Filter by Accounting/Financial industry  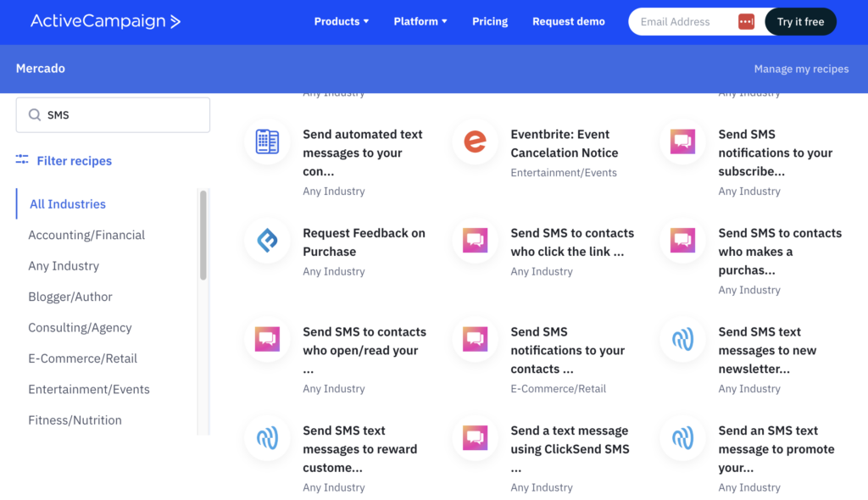tap(86, 235)
